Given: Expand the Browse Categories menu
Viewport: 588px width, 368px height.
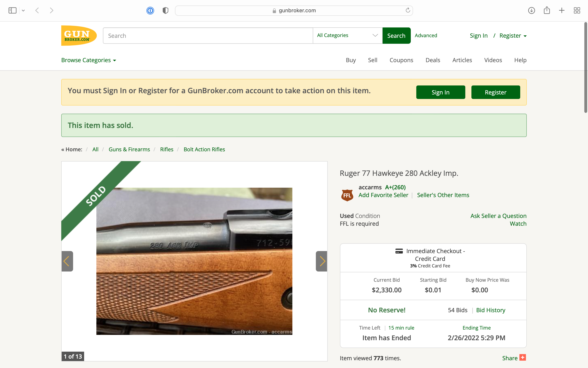Looking at the screenshot, I should pyautogui.click(x=89, y=60).
